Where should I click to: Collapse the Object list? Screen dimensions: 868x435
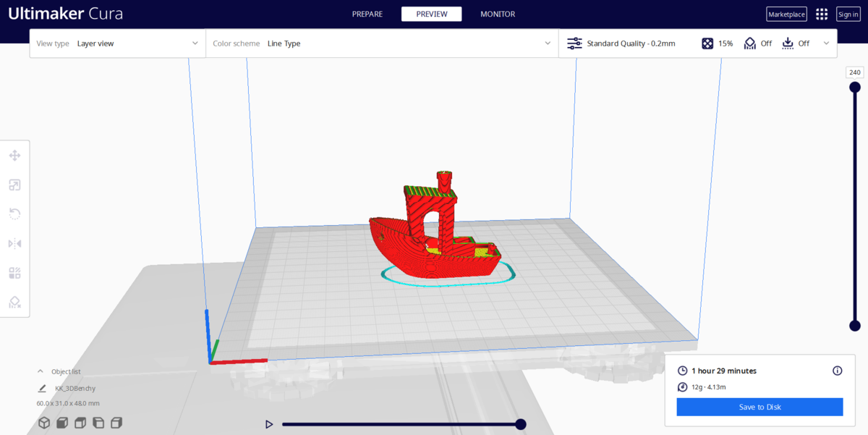click(x=41, y=371)
